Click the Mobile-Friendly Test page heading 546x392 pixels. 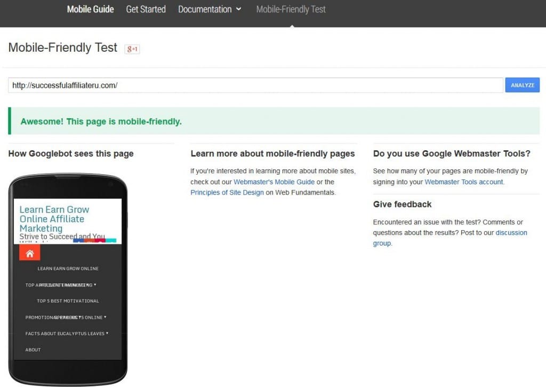pyautogui.click(x=62, y=48)
